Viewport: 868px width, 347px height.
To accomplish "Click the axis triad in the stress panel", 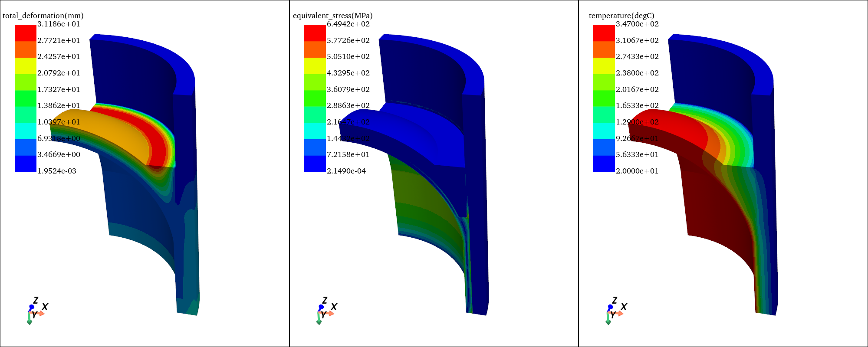I will click(x=324, y=311).
